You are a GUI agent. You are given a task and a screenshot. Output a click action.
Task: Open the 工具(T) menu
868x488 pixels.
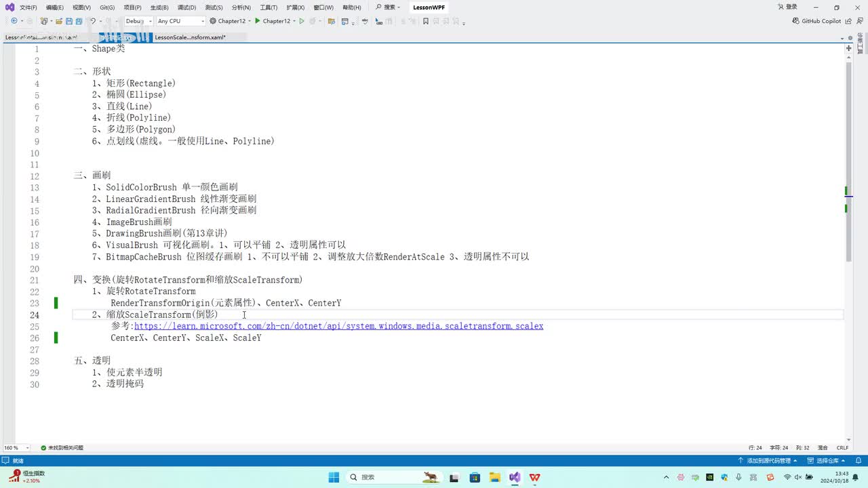coord(269,7)
